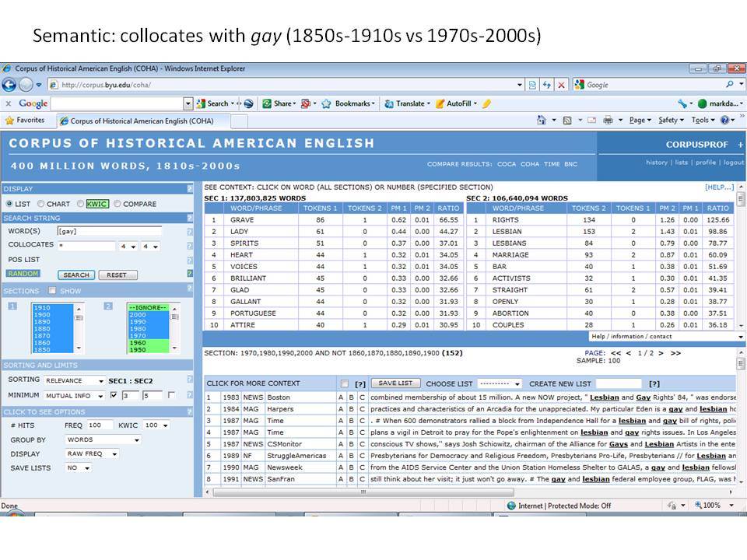Tick the empty checkbox at end of MINIMUM row
Screen dimensions: 747x560
pos(171,395)
